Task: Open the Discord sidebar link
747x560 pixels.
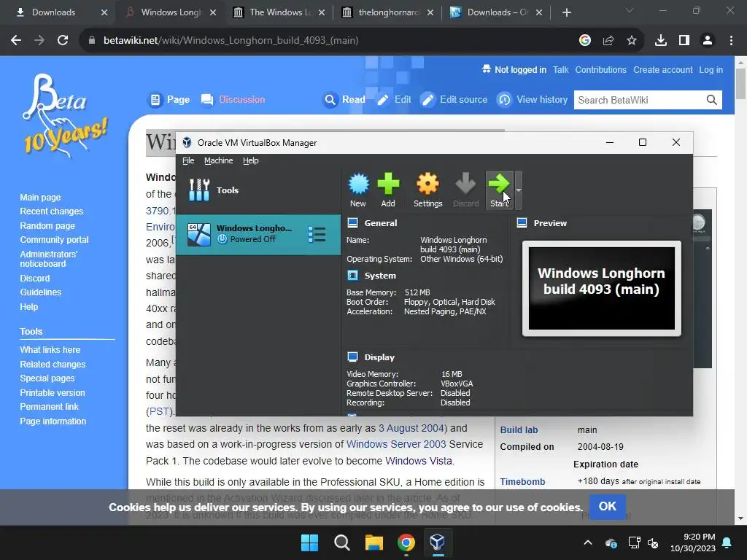Action: 35,278
